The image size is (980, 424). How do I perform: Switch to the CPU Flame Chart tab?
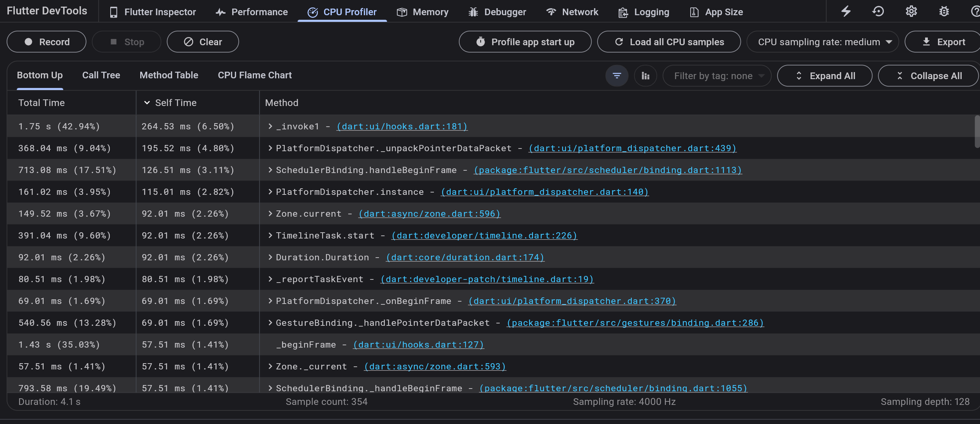(254, 75)
